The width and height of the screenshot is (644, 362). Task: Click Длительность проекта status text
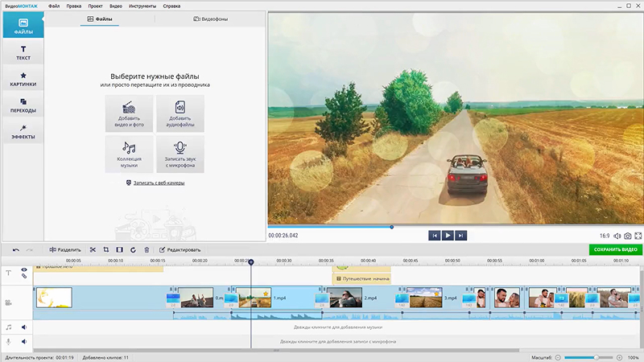tap(39, 357)
